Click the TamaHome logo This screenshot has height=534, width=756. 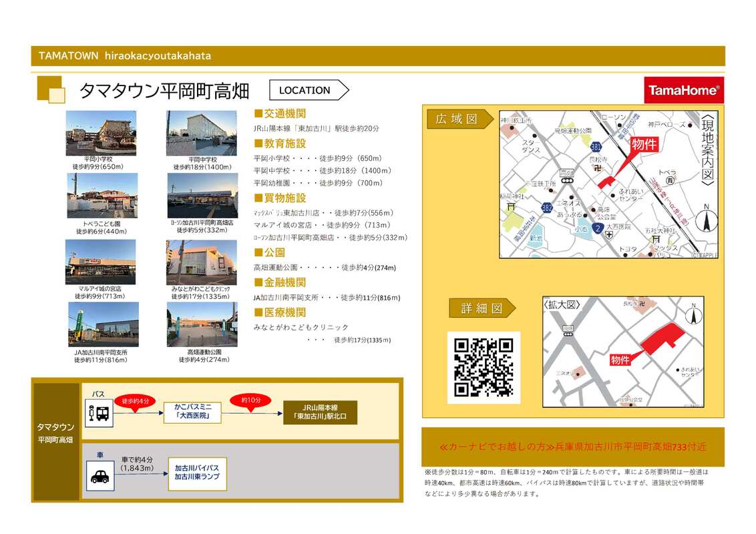683,90
